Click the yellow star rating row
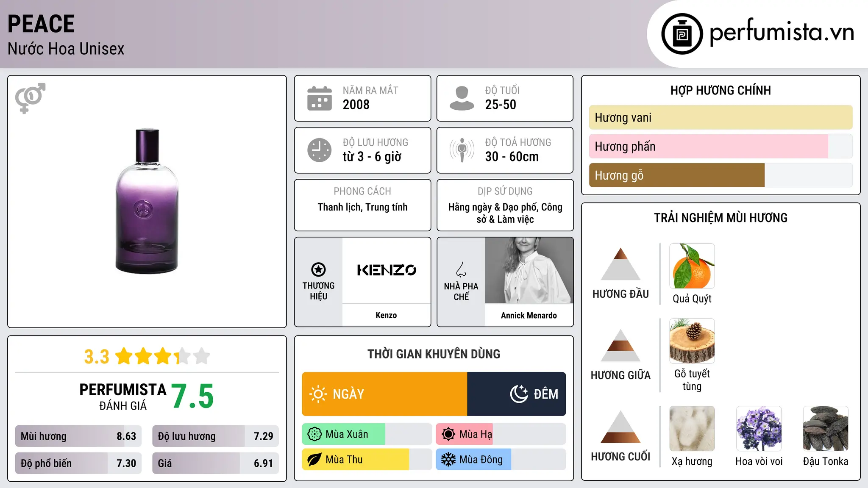 pos(163,356)
